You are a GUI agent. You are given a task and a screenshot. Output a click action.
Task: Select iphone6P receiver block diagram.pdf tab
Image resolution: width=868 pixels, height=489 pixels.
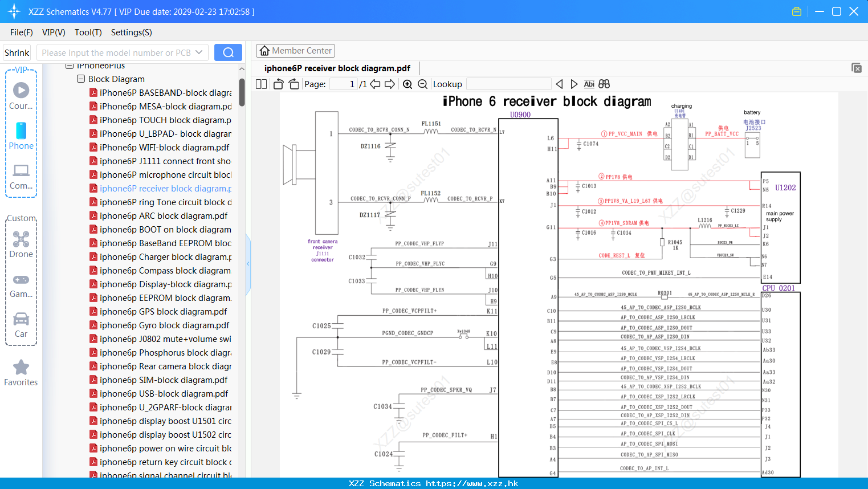[x=337, y=68]
